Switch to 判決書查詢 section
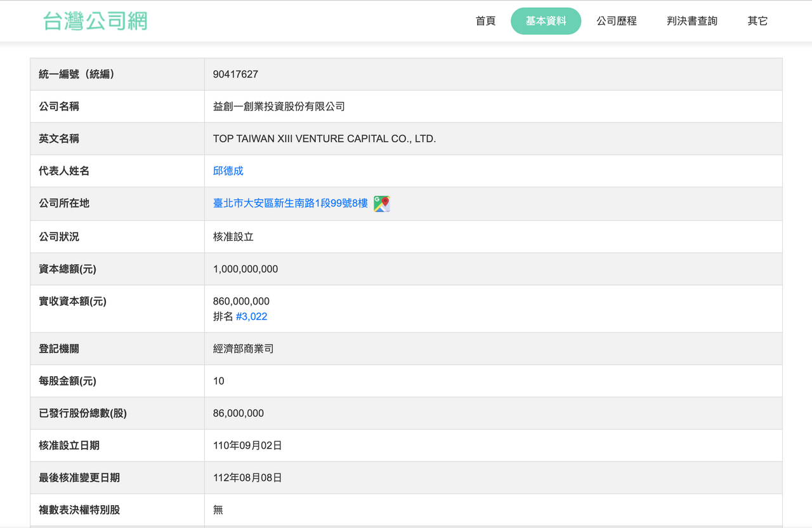 (692, 21)
